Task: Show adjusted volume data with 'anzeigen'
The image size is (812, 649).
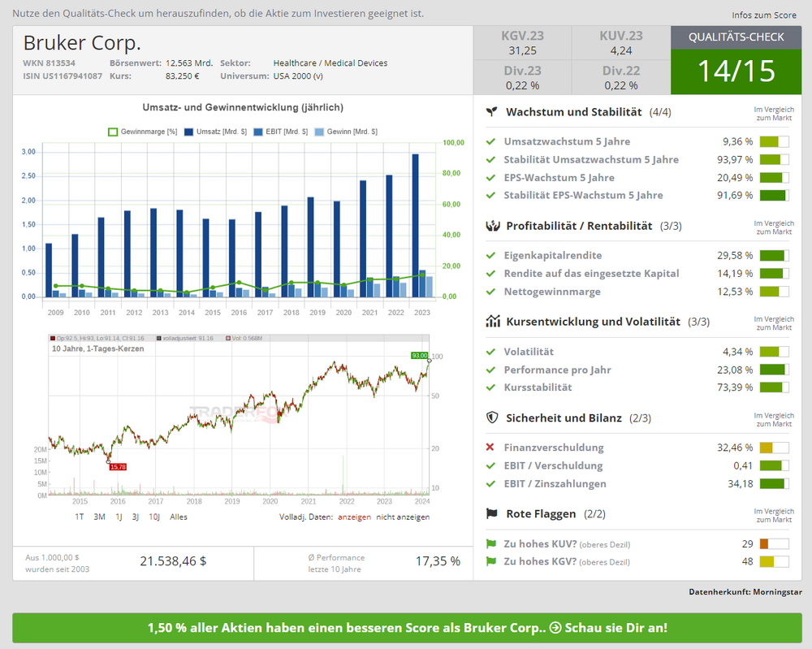Action: pyautogui.click(x=354, y=517)
